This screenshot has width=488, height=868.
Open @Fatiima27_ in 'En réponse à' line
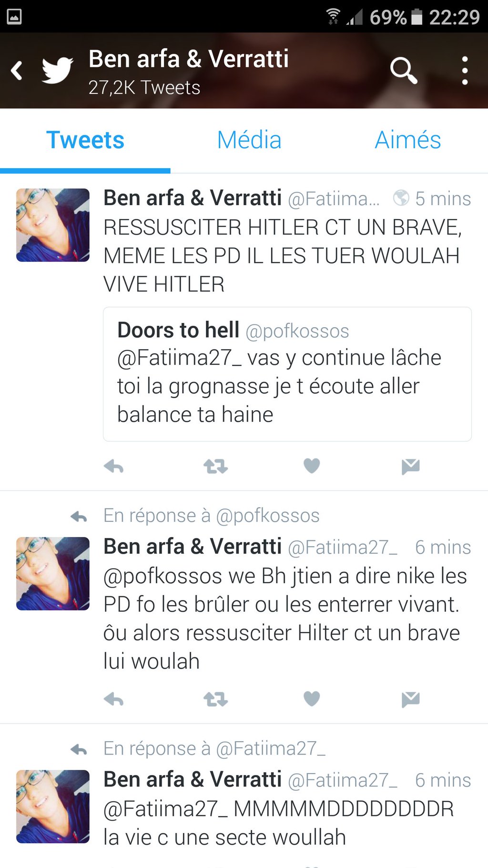coord(271,749)
